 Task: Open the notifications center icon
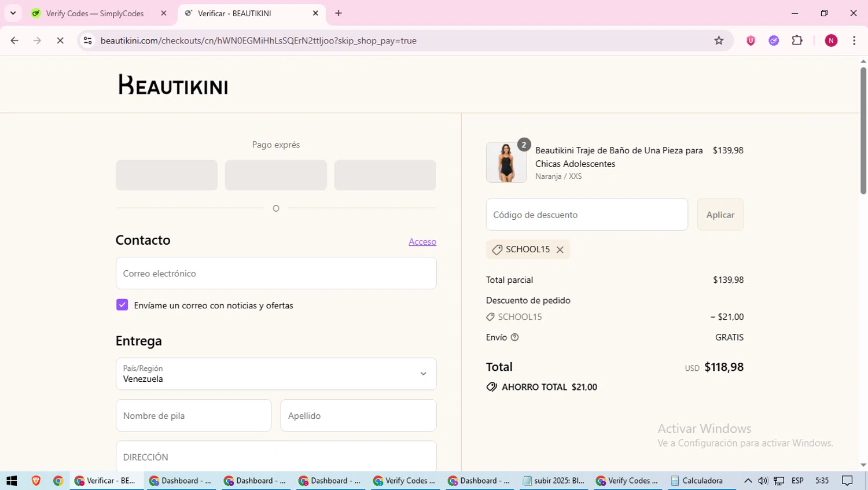pos(847,481)
